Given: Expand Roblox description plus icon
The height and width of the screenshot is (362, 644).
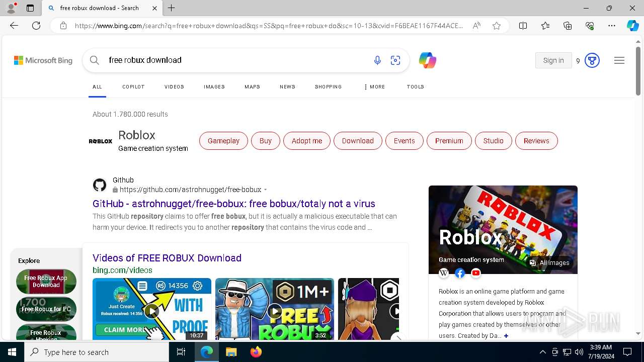Looking at the screenshot, I should pyautogui.click(x=506, y=336).
